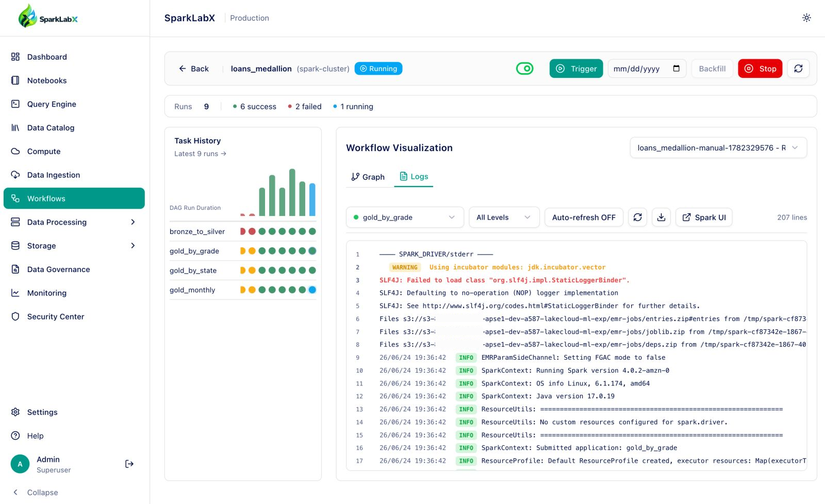Click the Backfill button
The image size is (825, 504).
pyautogui.click(x=712, y=69)
